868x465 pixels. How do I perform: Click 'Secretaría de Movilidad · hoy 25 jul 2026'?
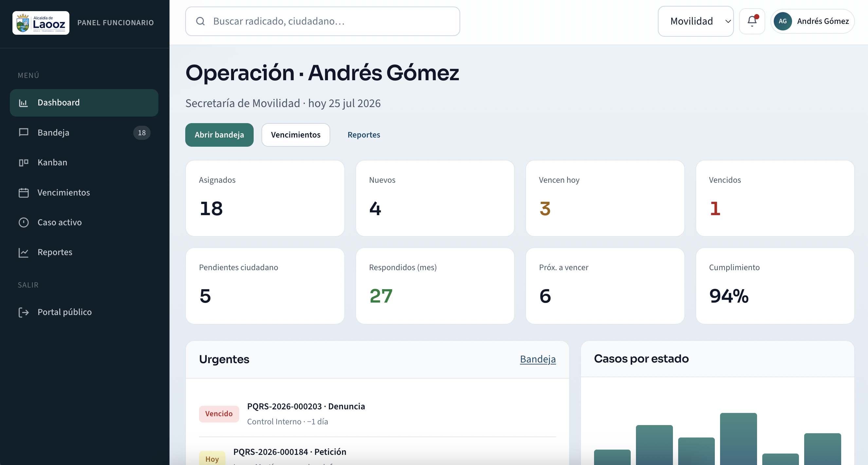click(x=283, y=103)
